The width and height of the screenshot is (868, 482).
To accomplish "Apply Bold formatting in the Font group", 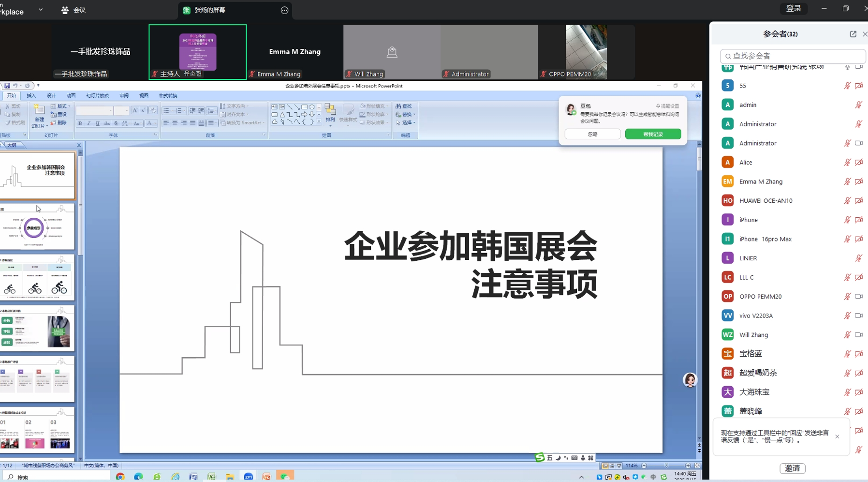I will pos(80,124).
